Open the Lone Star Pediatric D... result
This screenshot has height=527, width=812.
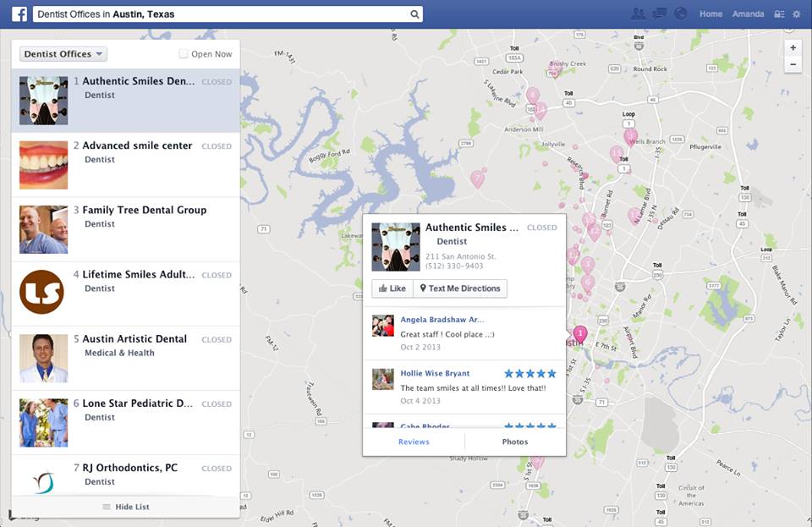tap(126, 422)
